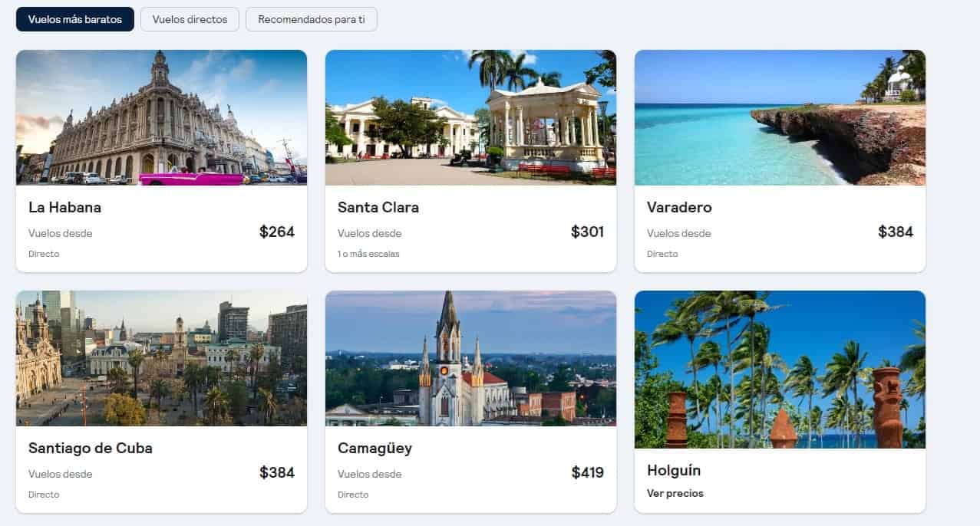Click 'Ver precios' under Holguín
This screenshot has height=526, width=980.
click(x=675, y=493)
